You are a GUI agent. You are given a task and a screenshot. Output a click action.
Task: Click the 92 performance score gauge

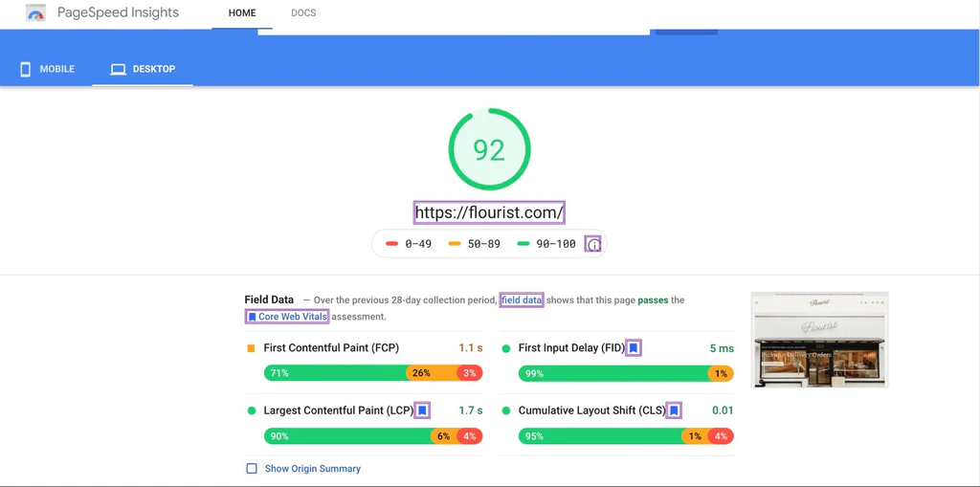point(489,149)
